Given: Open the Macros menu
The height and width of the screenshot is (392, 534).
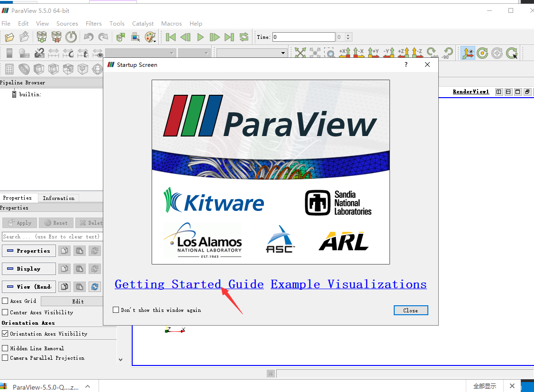Looking at the screenshot, I should [x=172, y=24].
